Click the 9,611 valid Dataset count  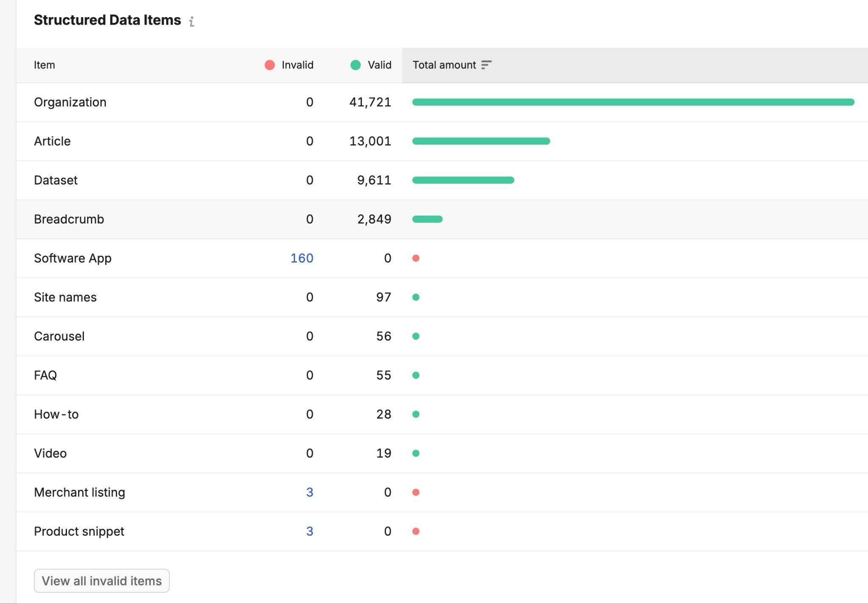[374, 180]
